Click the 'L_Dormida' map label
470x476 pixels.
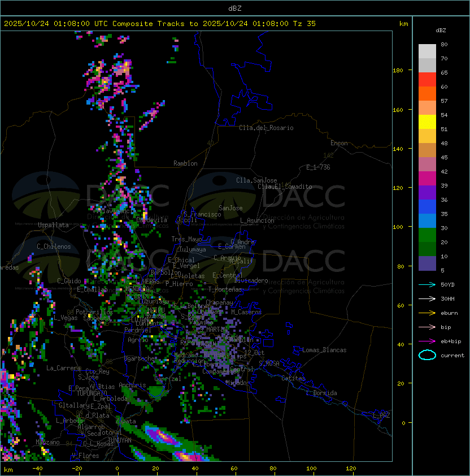[321, 393]
